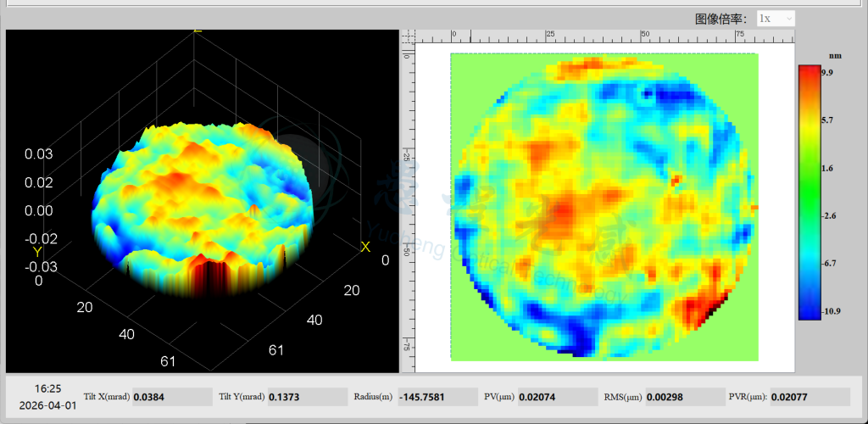Viewport: 868px width, 424px height.
Task: Click the horizontal ruler above the map
Action: [x=605, y=36]
